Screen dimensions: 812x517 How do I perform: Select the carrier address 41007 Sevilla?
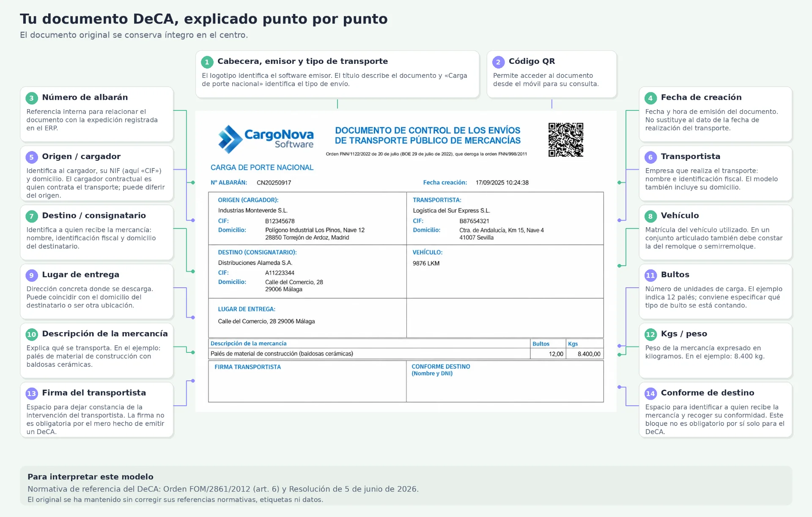click(x=476, y=238)
